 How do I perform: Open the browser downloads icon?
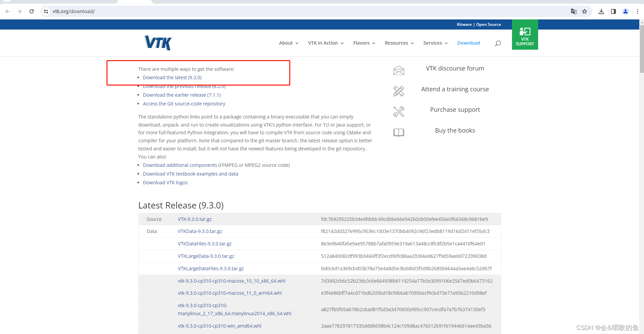click(x=601, y=11)
